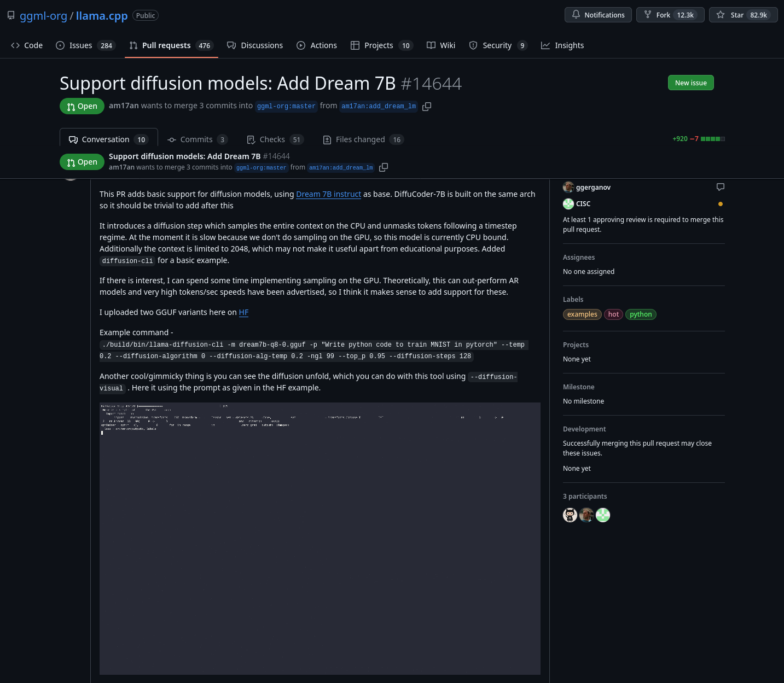This screenshot has width=784, height=683.
Task: Click first participant avatar
Action: [570, 515]
